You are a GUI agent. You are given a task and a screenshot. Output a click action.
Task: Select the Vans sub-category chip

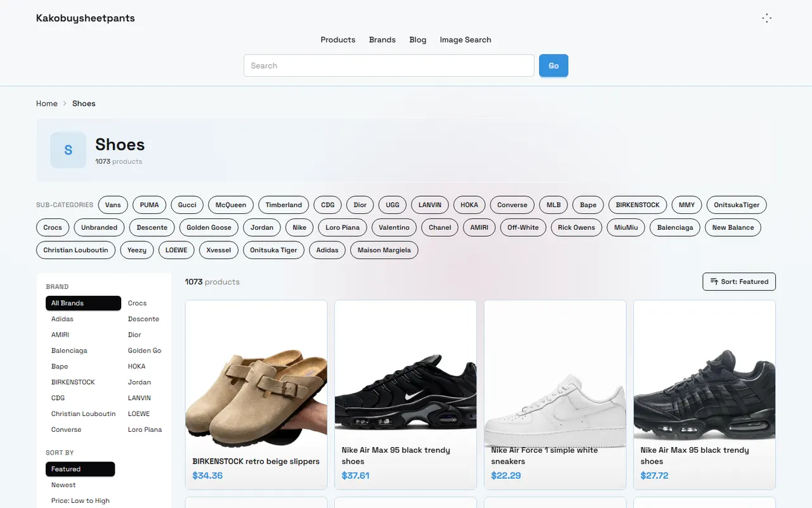click(113, 205)
